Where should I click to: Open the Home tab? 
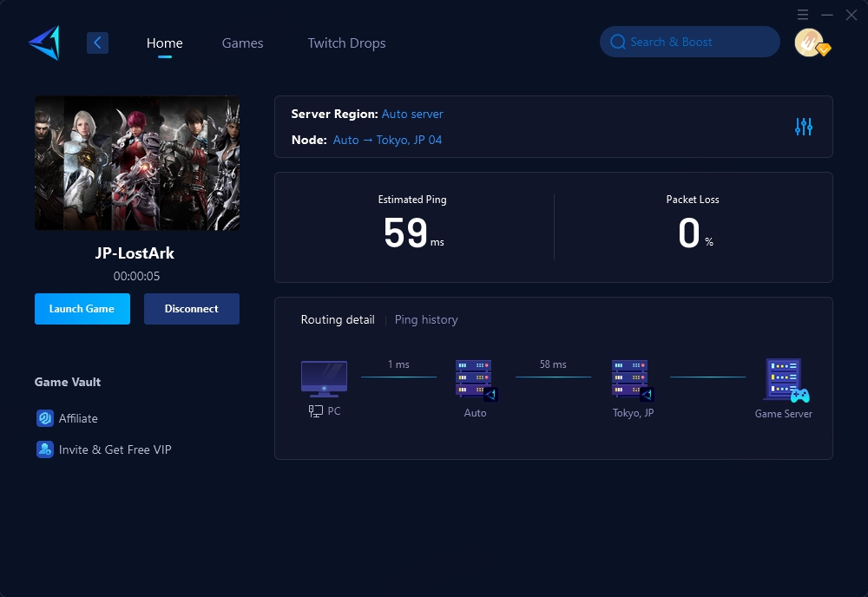pos(164,43)
